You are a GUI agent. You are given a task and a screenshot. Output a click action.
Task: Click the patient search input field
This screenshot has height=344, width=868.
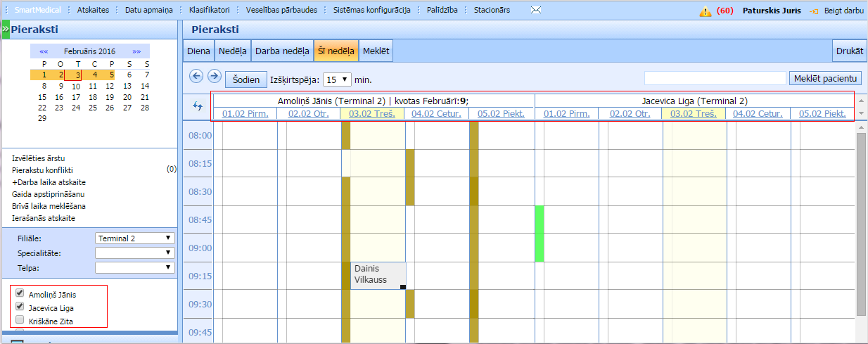point(715,78)
